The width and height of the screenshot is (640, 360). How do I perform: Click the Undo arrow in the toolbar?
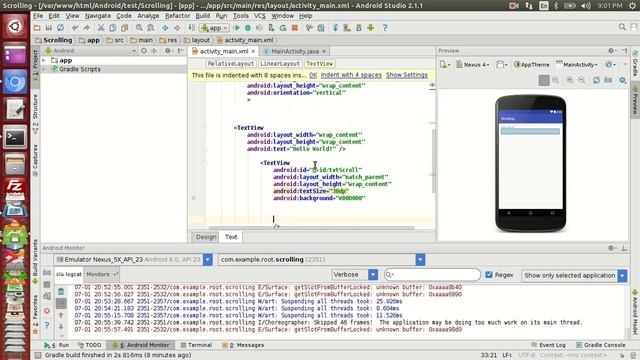coord(75,28)
